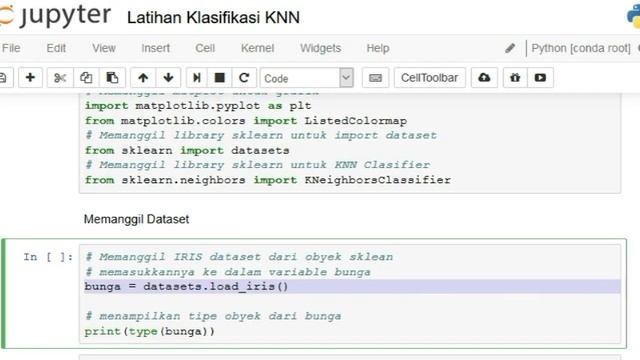
Task: Select the Memanggil Dataset markdown cell
Action: (136, 219)
